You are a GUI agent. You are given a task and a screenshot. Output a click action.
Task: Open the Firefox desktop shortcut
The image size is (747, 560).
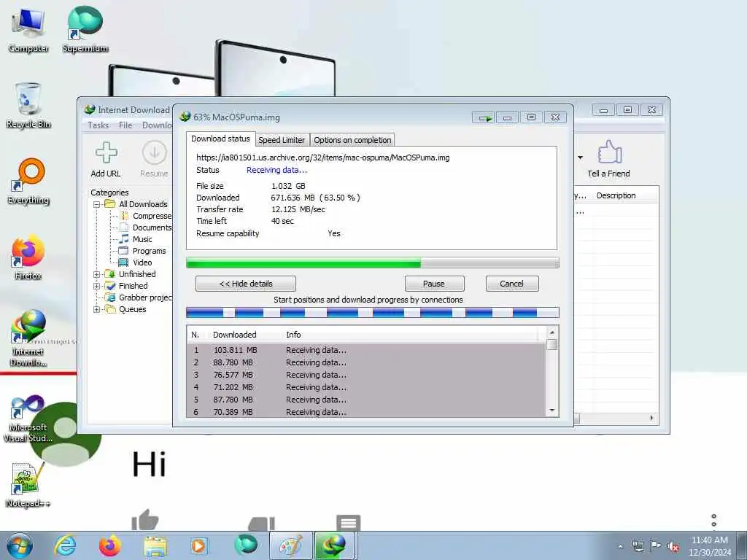point(28,257)
